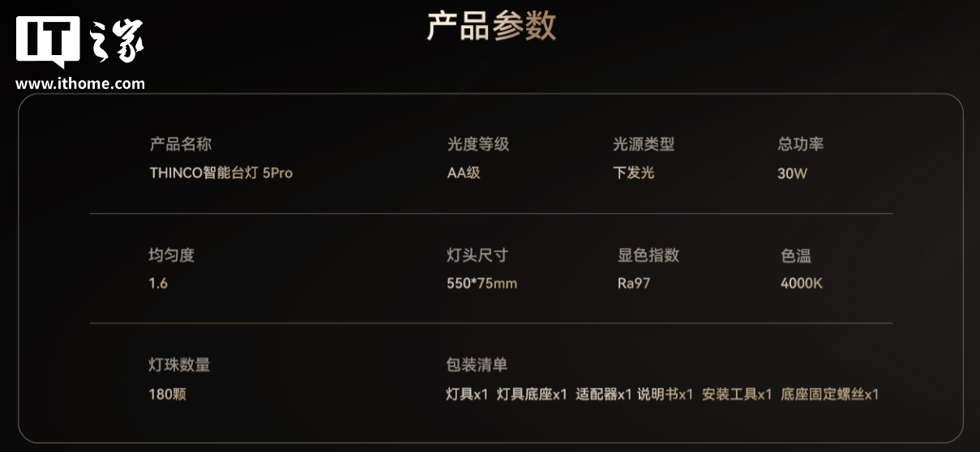The width and height of the screenshot is (980, 452).
Task: Click the 产品参数 heading title
Action: [x=491, y=26]
